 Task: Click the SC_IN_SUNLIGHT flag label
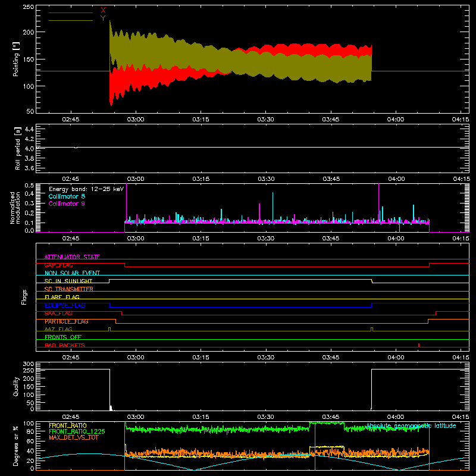click(x=68, y=281)
